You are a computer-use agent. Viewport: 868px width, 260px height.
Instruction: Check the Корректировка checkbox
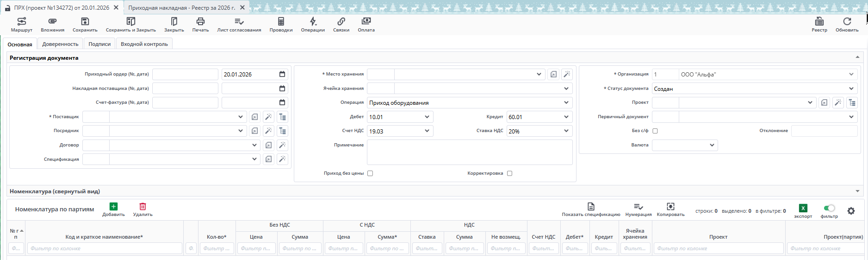(x=509, y=173)
